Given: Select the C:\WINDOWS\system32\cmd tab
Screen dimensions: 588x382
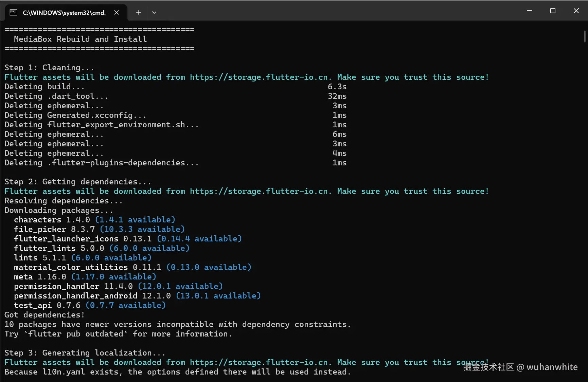Looking at the screenshot, I should (x=66, y=13).
